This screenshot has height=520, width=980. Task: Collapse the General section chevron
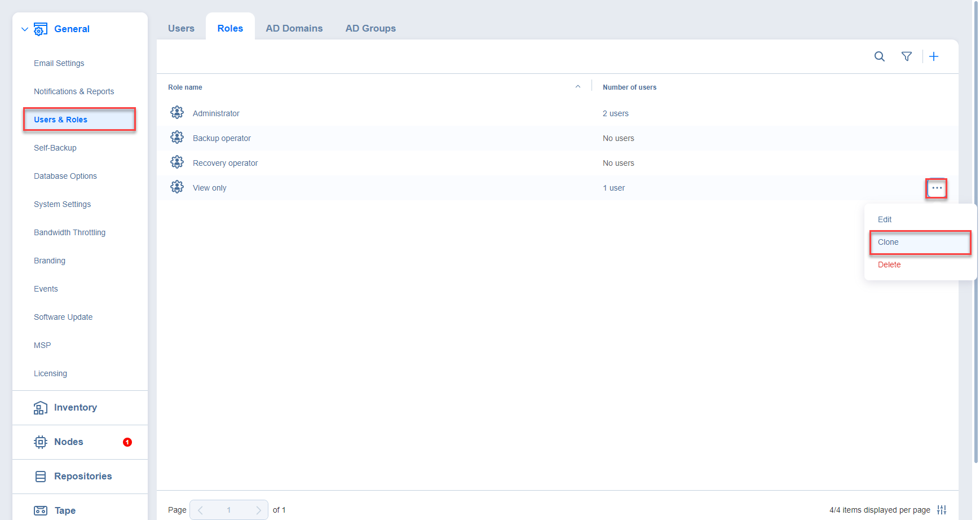24,29
